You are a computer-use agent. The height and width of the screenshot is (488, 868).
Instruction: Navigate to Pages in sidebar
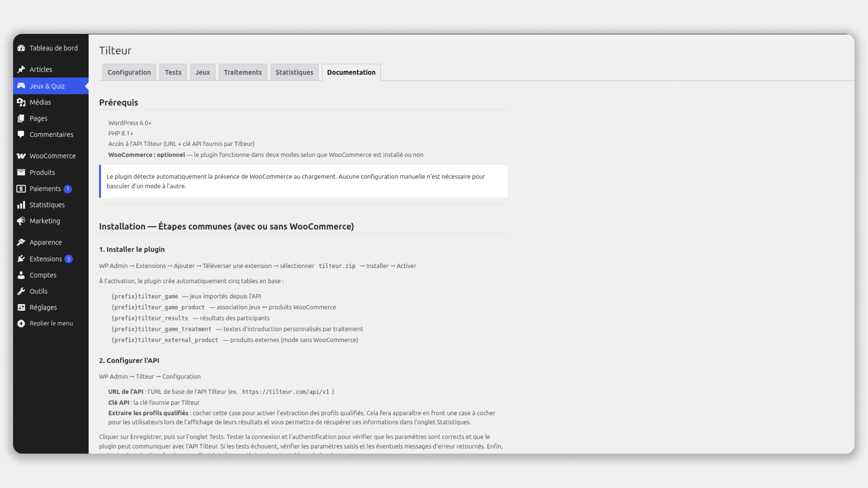pos(38,118)
